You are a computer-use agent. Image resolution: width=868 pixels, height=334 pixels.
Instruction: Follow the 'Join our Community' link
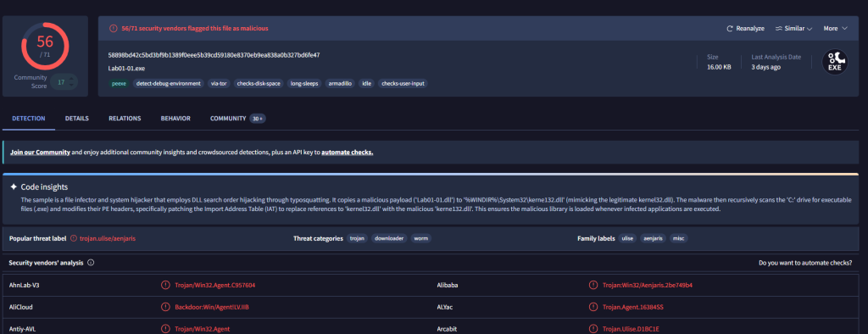pyautogui.click(x=40, y=153)
